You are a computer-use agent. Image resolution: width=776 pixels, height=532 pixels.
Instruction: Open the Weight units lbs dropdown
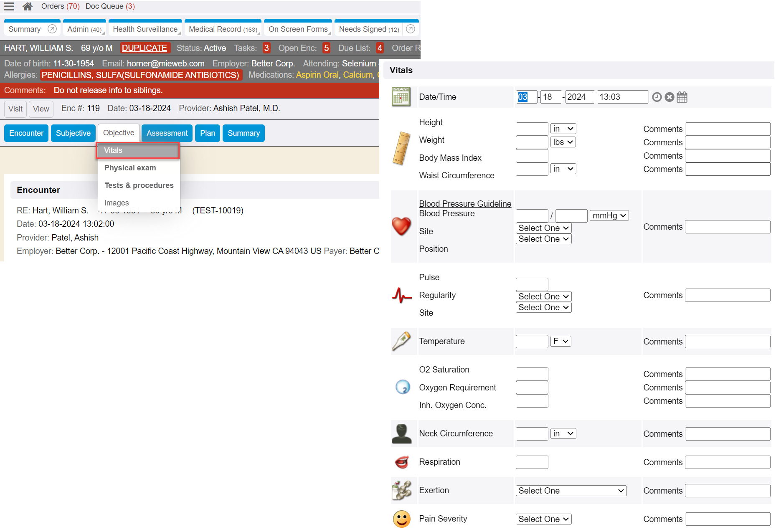(x=563, y=142)
